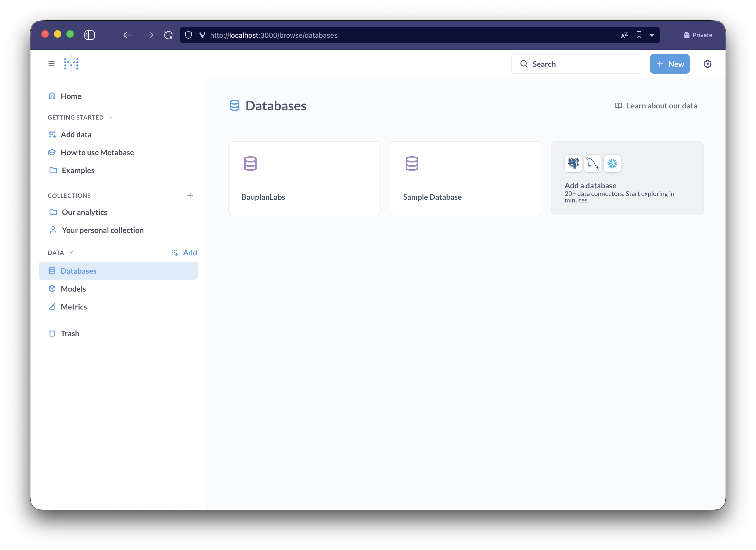Click the MySQL dolphin icon
756x550 pixels.
click(592, 163)
